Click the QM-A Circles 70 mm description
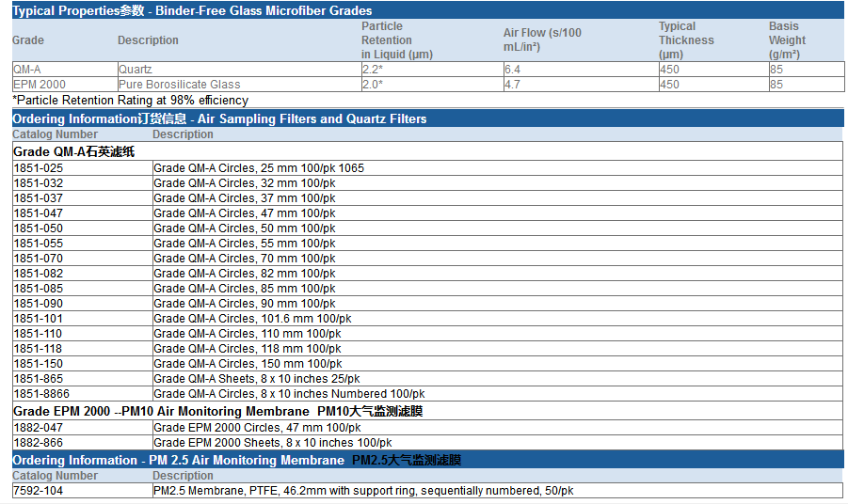This screenshot has width=848, height=504. tap(245, 259)
